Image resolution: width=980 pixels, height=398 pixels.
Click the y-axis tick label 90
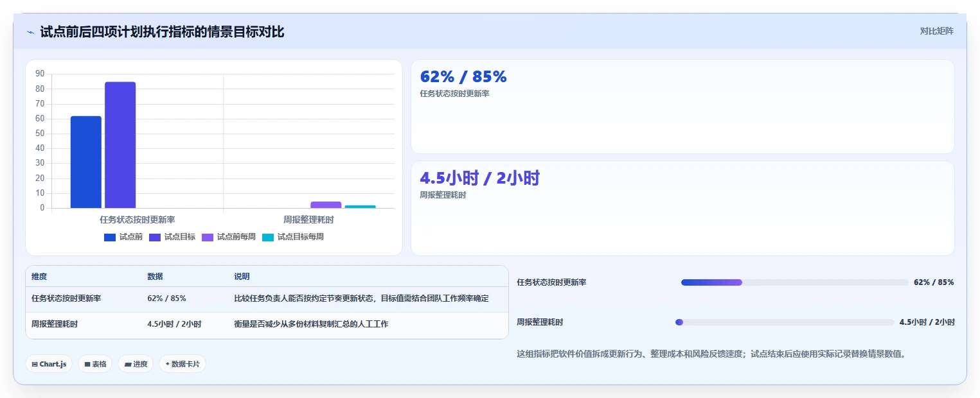40,74
